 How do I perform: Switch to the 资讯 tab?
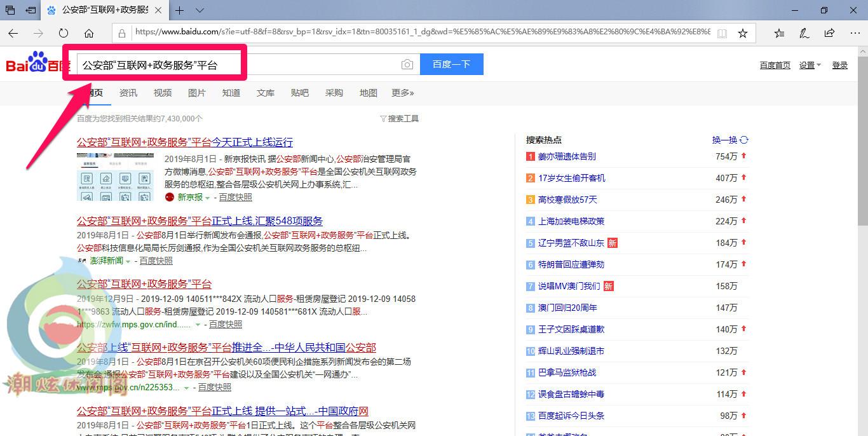[x=128, y=93]
